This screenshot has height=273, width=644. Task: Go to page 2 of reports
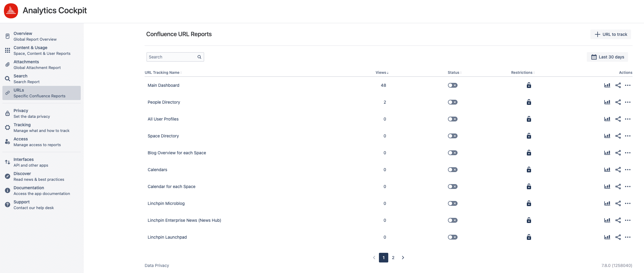click(x=393, y=258)
